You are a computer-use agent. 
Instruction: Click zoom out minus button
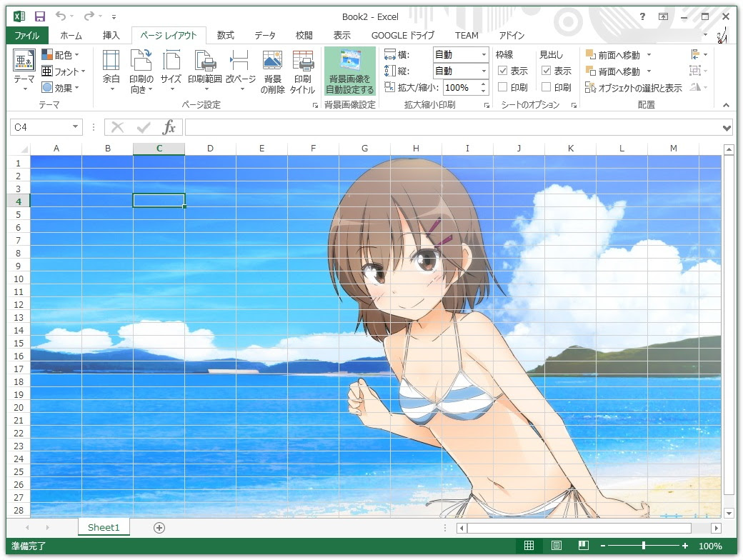603,546
